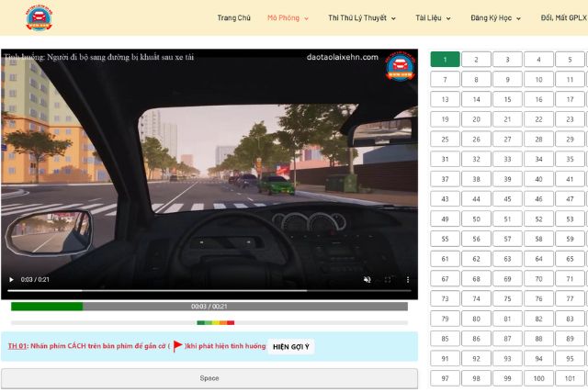Viewport: 588px width, 392px height.
Task: Select situation 10
Action: coord(539,80)
